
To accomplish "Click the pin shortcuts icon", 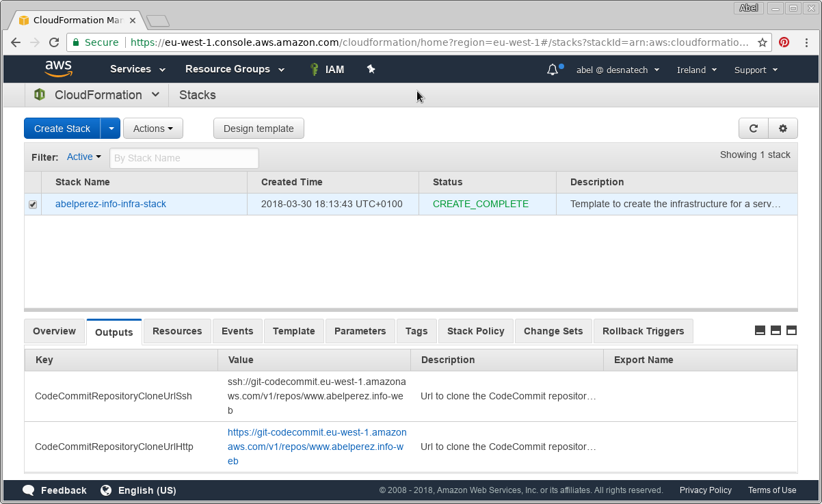I will (x=371, y=69).
